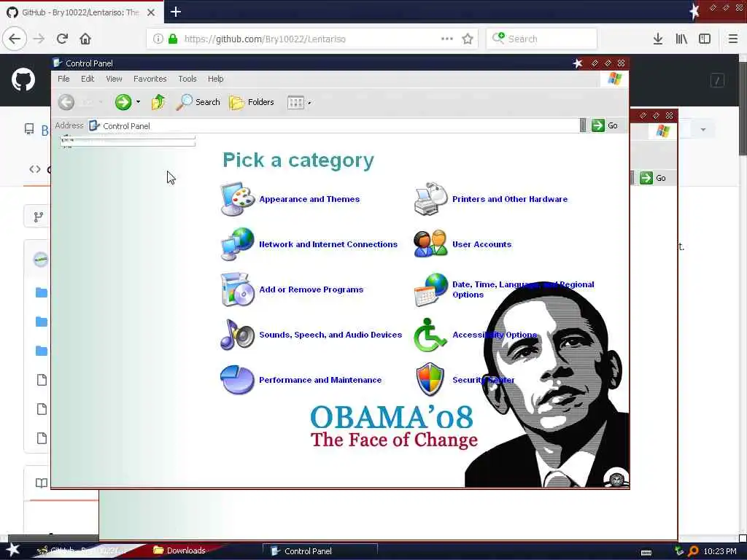Open Appearance and Themes category icon
This screenshot has width=747, height=560.
point(237,199)
